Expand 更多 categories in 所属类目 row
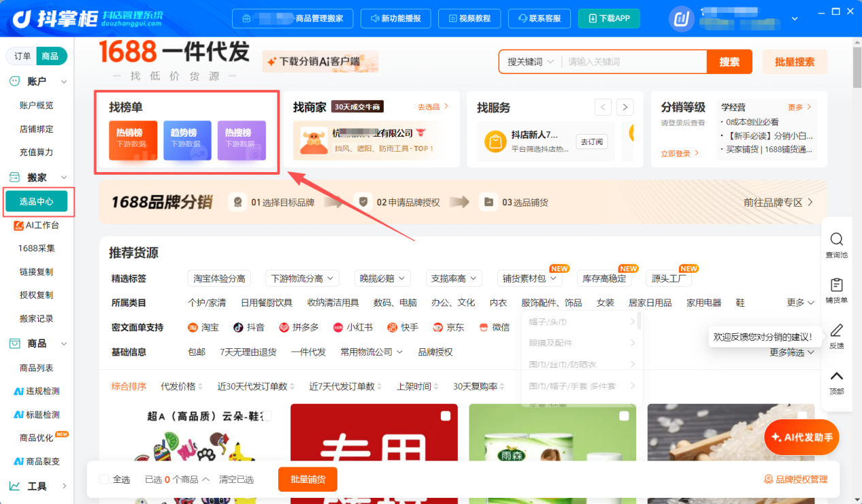The image size is (862, 504). pos(800,303)
